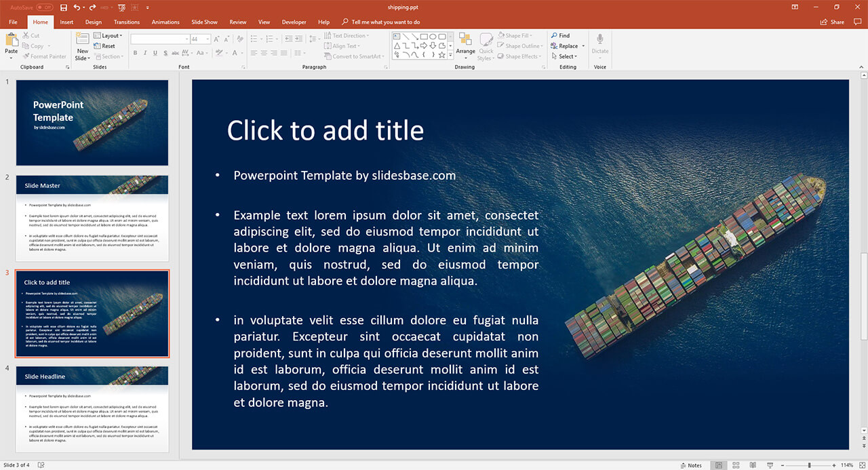Switch to Slide Sorter view
Viewport: 868px width, 470px height.
pyautogui.click(x=736, y=465)
